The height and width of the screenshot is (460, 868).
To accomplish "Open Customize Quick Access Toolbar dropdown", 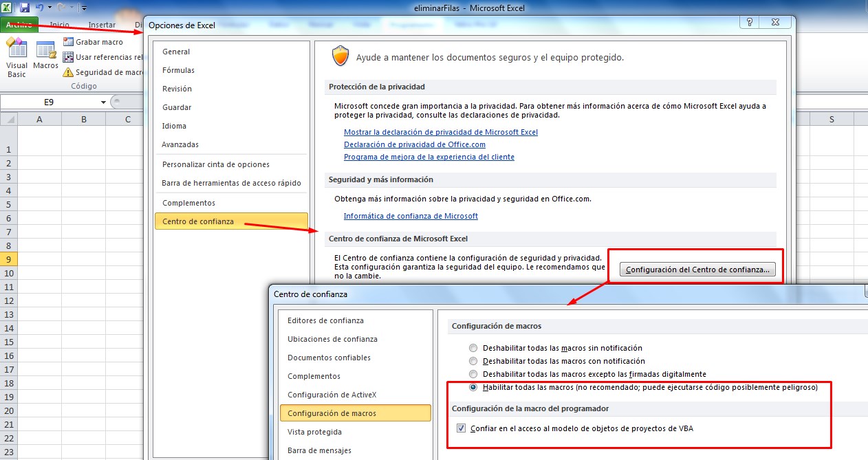I will (83, 8).
